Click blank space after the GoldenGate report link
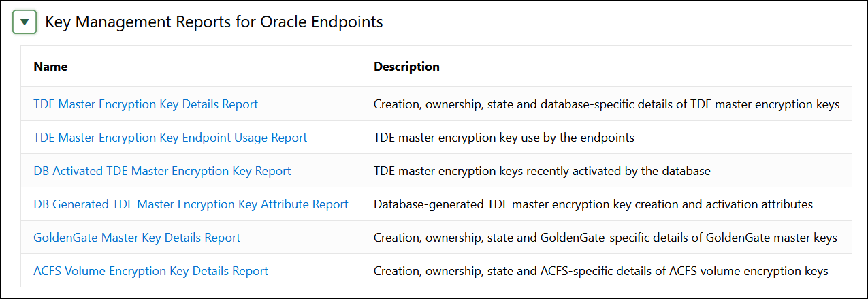Viewport: 868px width, 299px height. point(300,238)
